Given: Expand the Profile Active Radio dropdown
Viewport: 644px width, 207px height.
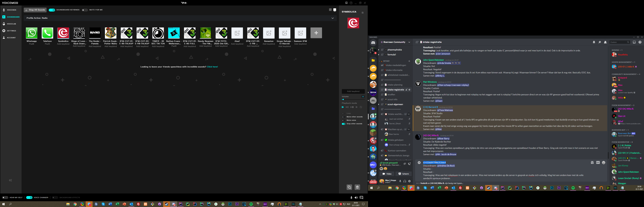Looking at the screenshot, I should (332, 18).
